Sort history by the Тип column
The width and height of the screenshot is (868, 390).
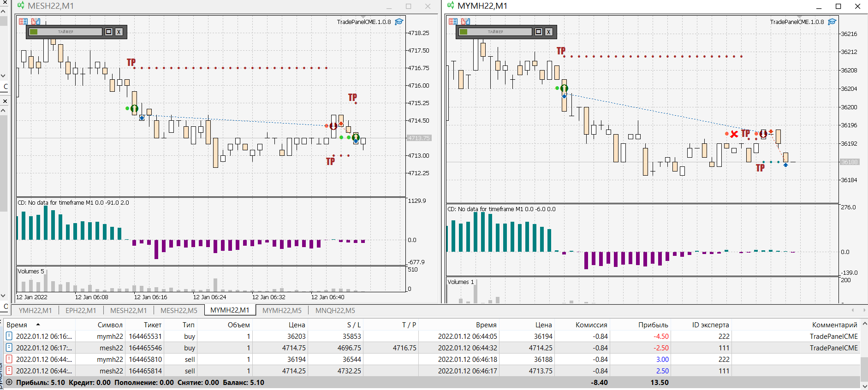tap(189, 325)
